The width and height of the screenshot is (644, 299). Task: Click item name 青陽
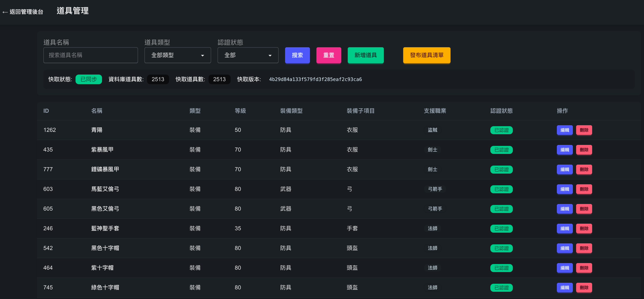click(x=96, y=130)
